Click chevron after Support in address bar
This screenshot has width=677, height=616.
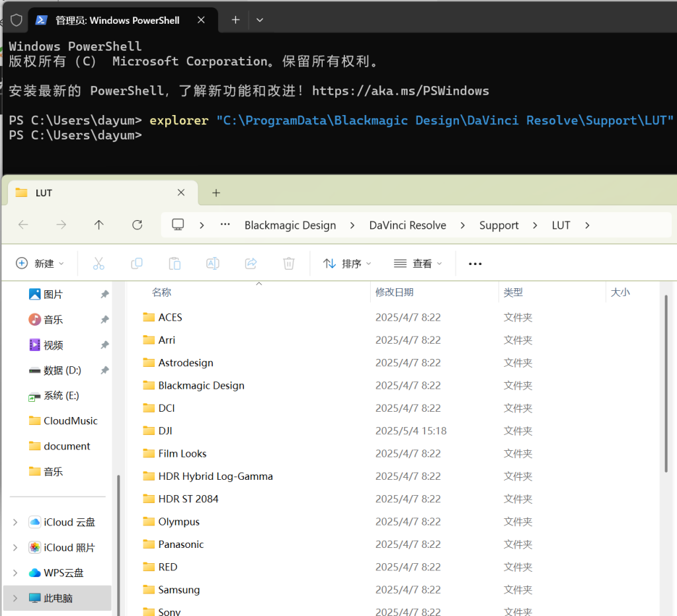pyautogui.click(x=535, y=225)
